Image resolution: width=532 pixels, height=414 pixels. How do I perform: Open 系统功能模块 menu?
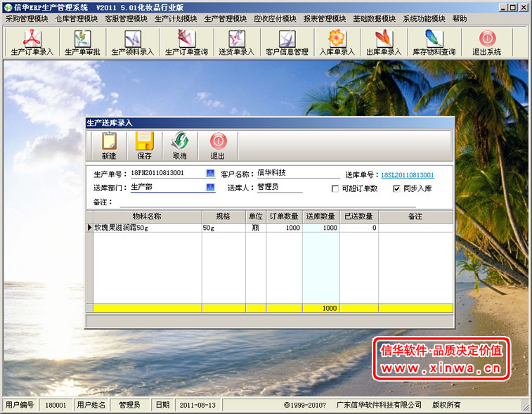point(424,19)
